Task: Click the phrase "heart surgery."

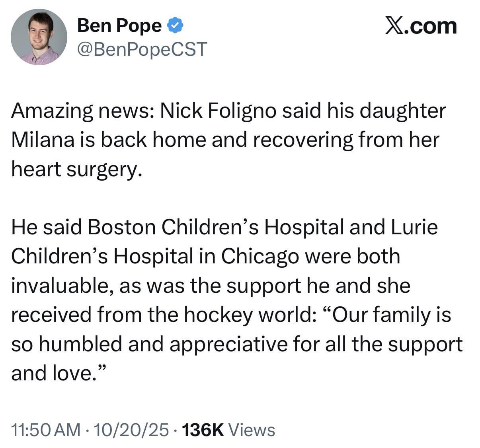Action: click(76, 169)
